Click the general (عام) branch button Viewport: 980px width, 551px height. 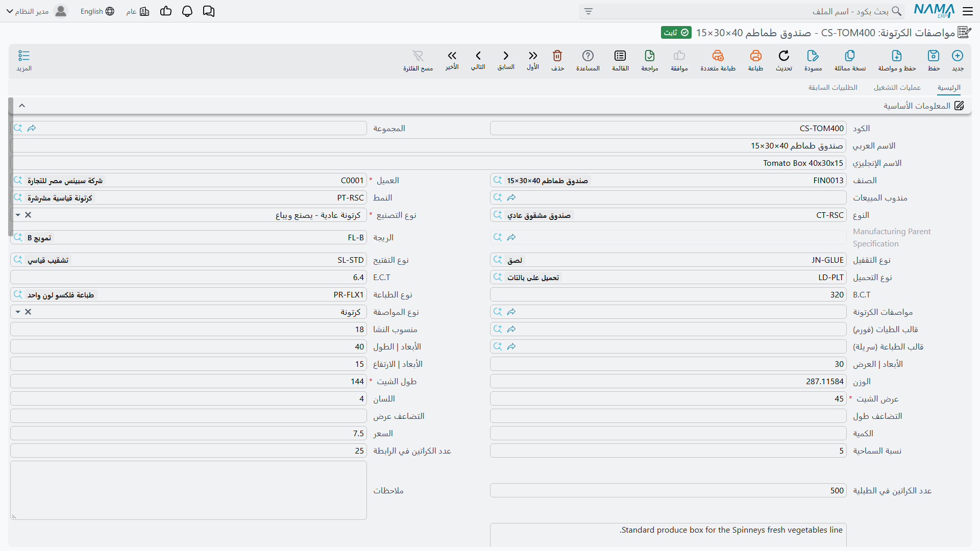138,11
